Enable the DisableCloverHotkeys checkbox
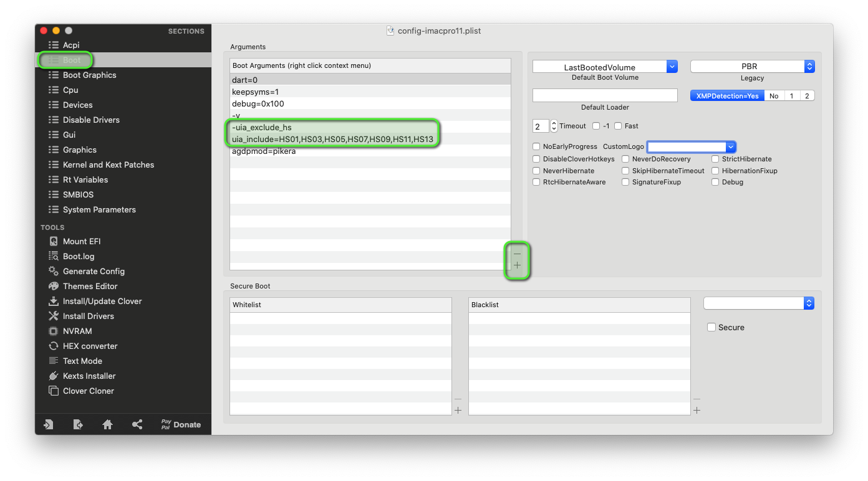 click(536, 159)
